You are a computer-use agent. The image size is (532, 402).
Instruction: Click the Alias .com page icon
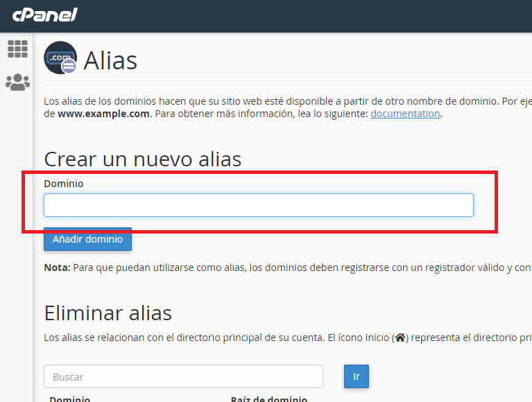(60, 58)
